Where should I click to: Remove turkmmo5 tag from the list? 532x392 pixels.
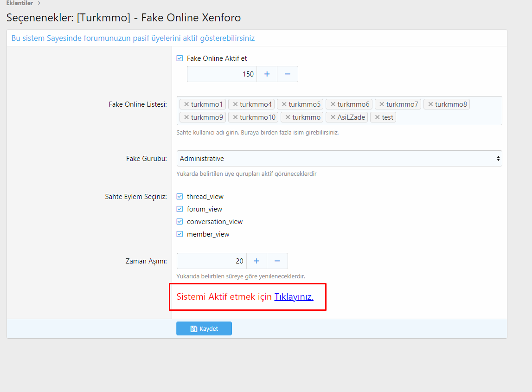tap(284, 104)
